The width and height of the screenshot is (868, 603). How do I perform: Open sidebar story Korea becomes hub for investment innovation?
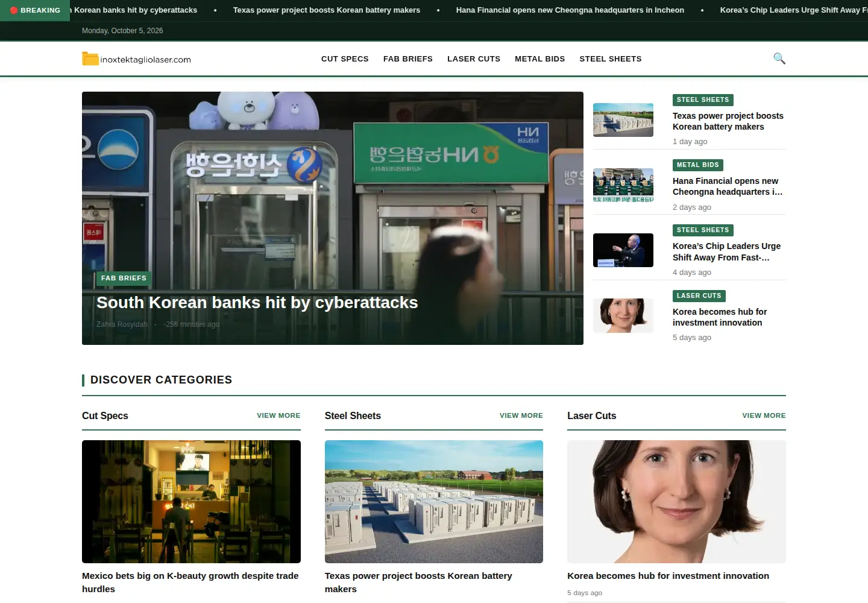720,317
